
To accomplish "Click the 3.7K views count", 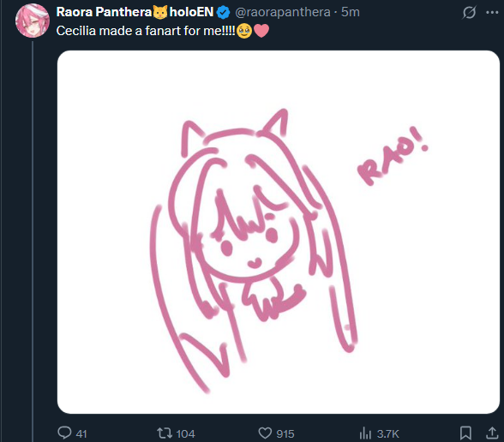I will point(387,434).
